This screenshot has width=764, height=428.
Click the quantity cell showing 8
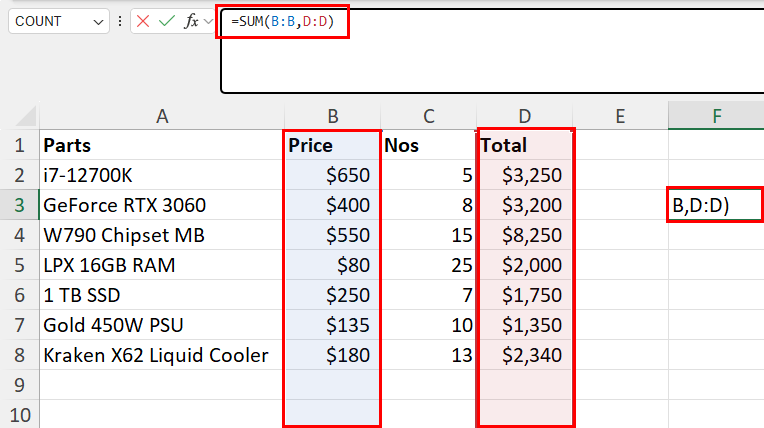point(428,205)
